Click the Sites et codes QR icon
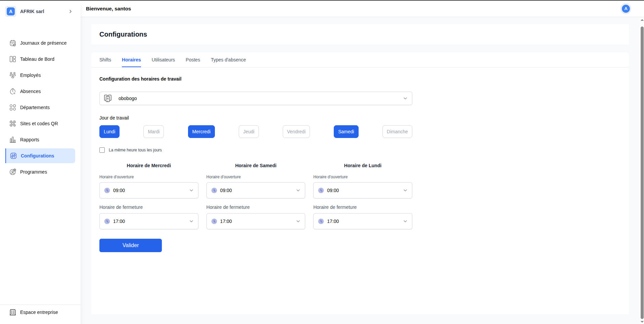The height and width of the screenshot is (324, 644). point(13,124)
